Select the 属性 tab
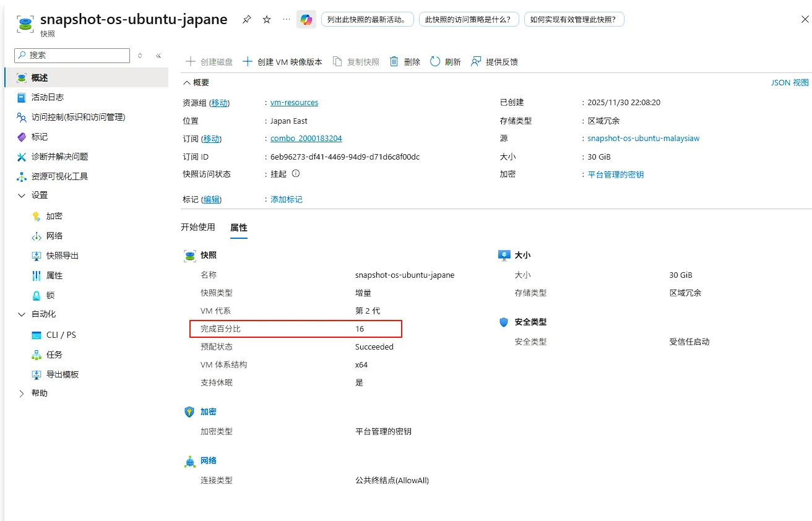The height and width of the screenshot is (521, 812). coord(239,227)
